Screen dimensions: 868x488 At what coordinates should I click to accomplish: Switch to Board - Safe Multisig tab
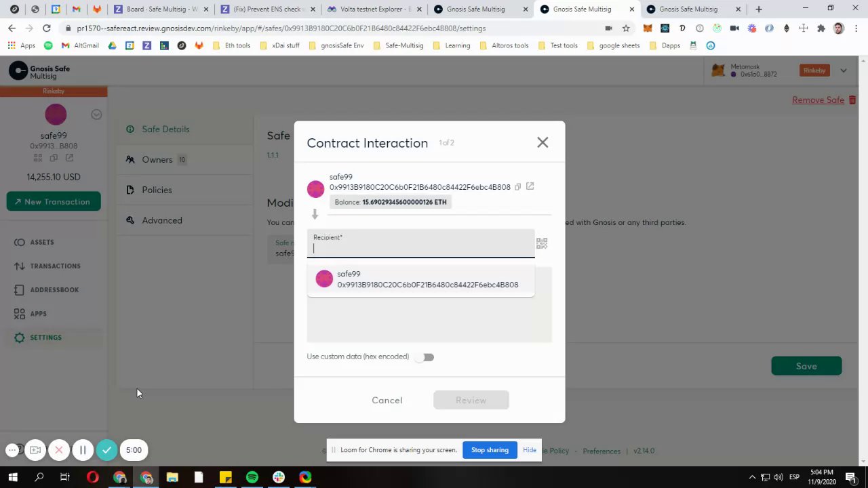tap(161, 9)
